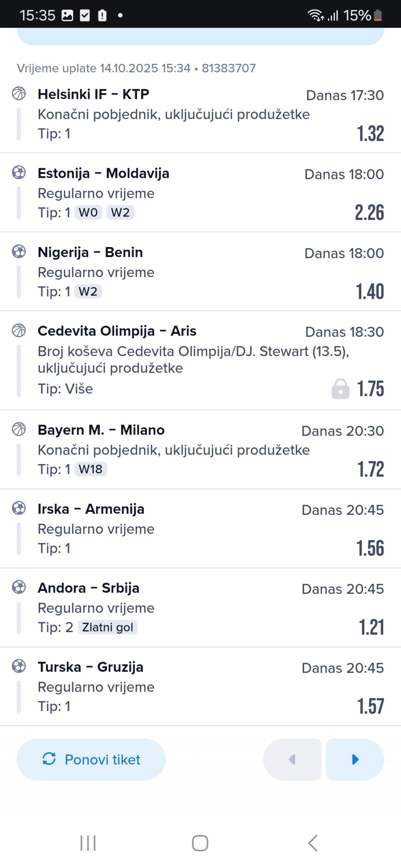
Task: Select the W2 tag on Nigerija – Benin
Action: point(88,291)
